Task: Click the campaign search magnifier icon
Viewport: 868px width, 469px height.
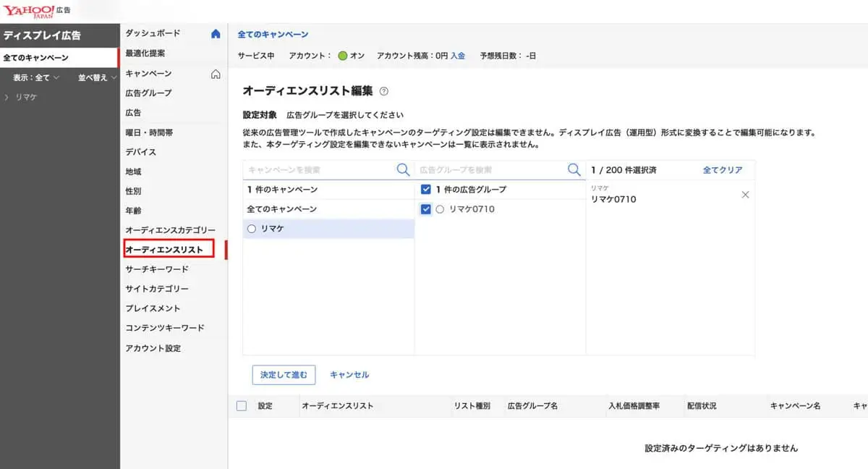Action: 403,169
